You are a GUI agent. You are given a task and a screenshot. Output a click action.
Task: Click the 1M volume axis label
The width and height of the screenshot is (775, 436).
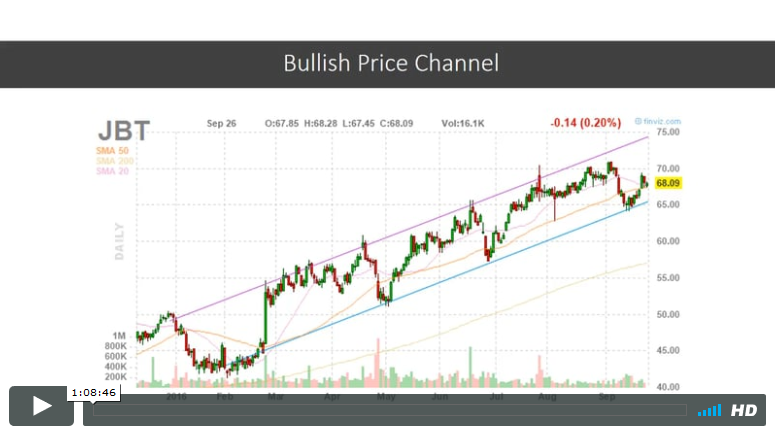tap(118, 335)
